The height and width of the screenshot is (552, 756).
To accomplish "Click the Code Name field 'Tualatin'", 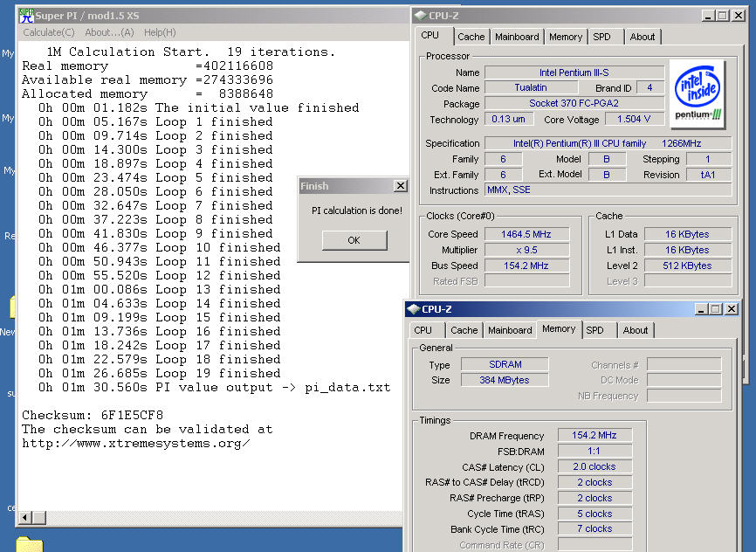I will 531,87.
